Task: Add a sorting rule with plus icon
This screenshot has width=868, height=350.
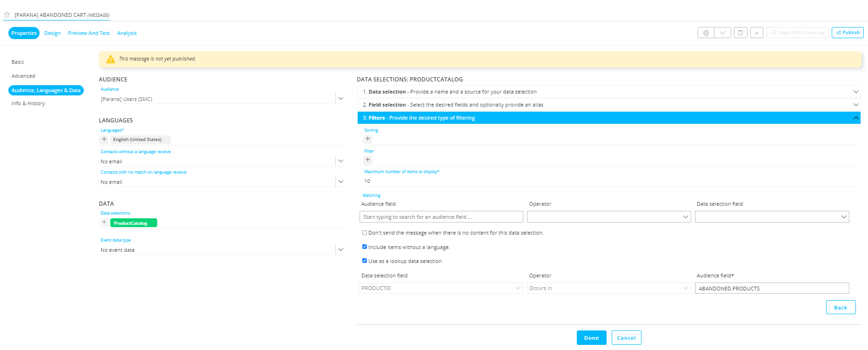Action: point(367,139)
